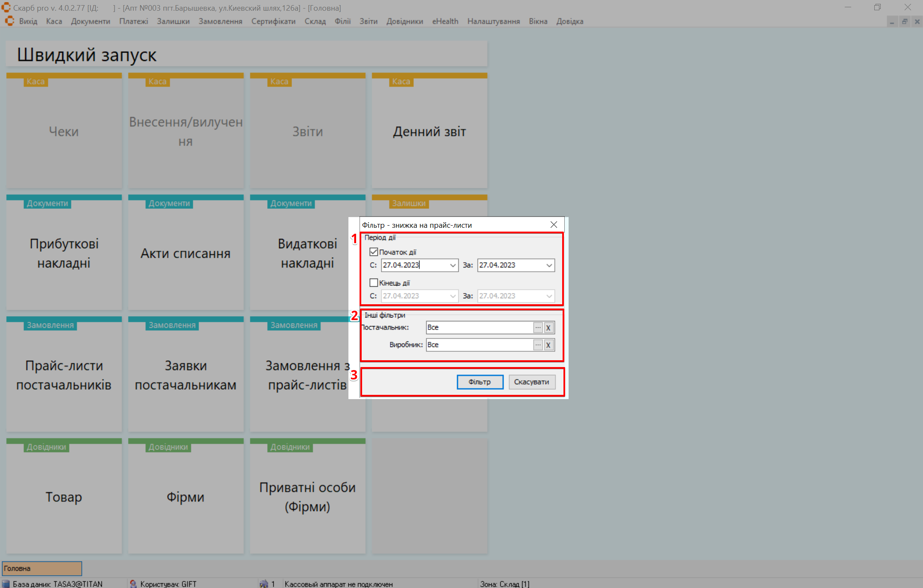Clear the Виробник field with X button

click(548, 345)
